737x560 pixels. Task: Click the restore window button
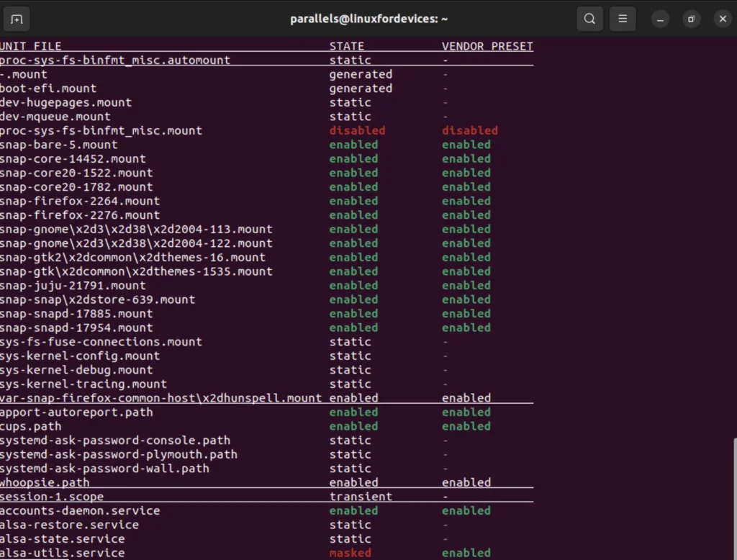[x=691, y=19]
